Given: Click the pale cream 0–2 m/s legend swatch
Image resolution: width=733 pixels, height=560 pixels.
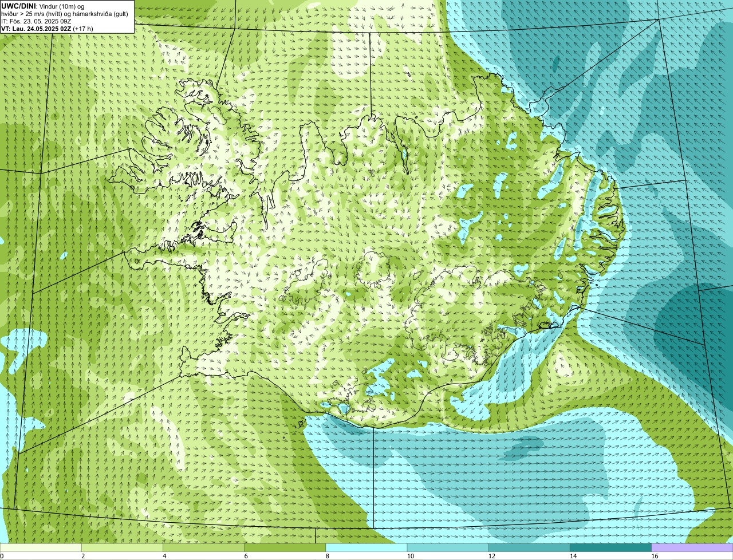Looking at the screenshot, I should (x=41, y=547).
